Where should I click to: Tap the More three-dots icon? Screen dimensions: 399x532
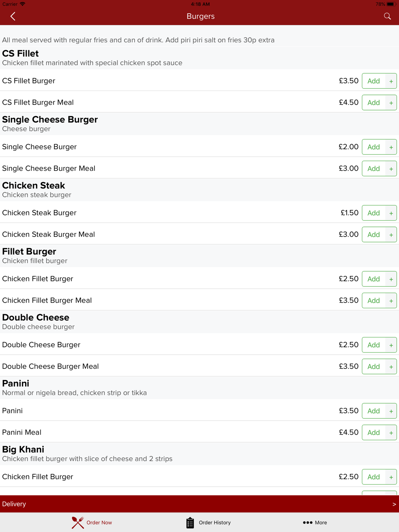308,522
